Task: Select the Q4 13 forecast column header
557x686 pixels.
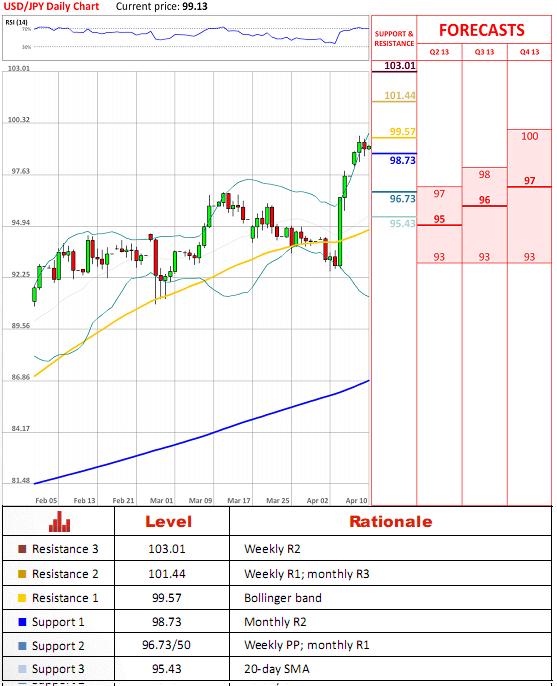Action: (529, 52)
